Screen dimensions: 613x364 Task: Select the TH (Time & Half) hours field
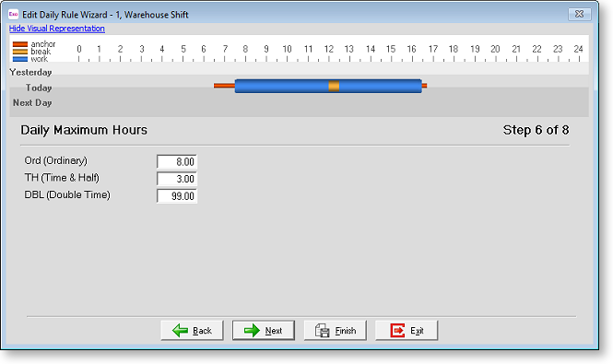(x=177, y=179)
